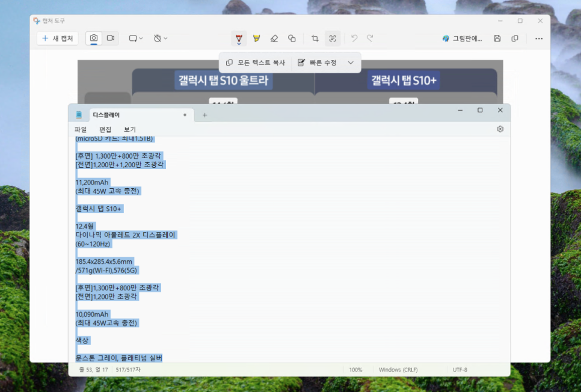This screenshot has width=581, height=392.
Task: Select the screenshot camera mode
Action: 94,38
